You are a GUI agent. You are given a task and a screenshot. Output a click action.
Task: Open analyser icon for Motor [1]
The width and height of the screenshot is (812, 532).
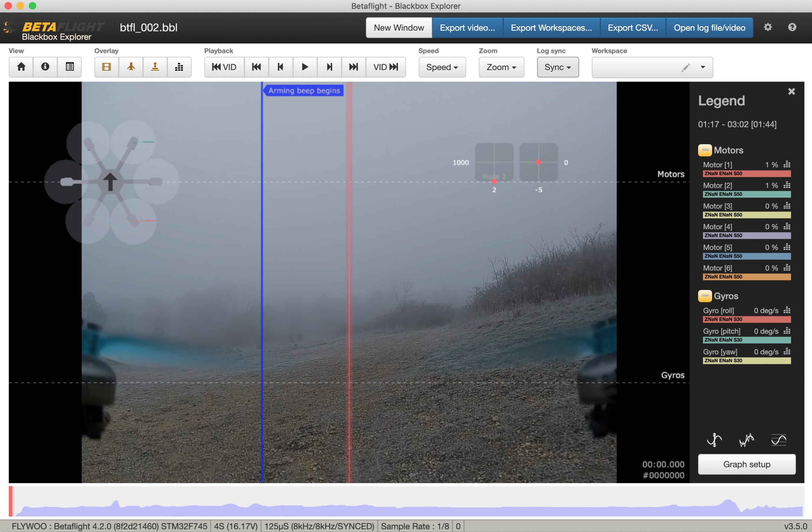pos(787,164)
